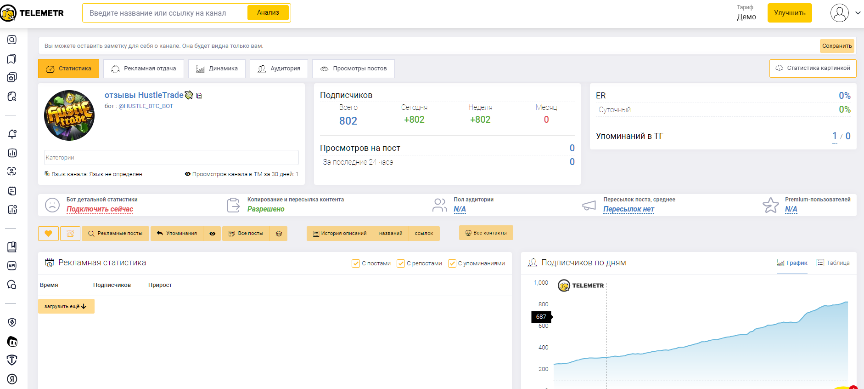Click the private channel note text field
Screen dimensions: 864x389
430,46
